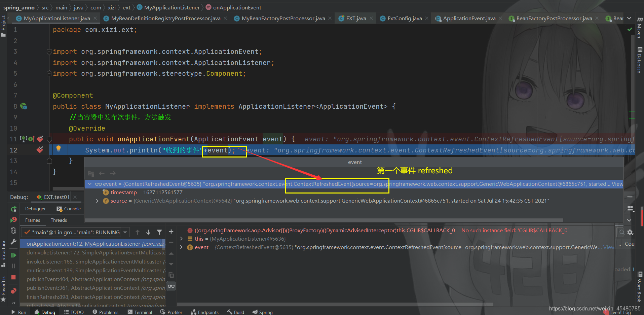The image size is (644, 315).
Task: Expand 'this' variable node
Action: [181, 239]
